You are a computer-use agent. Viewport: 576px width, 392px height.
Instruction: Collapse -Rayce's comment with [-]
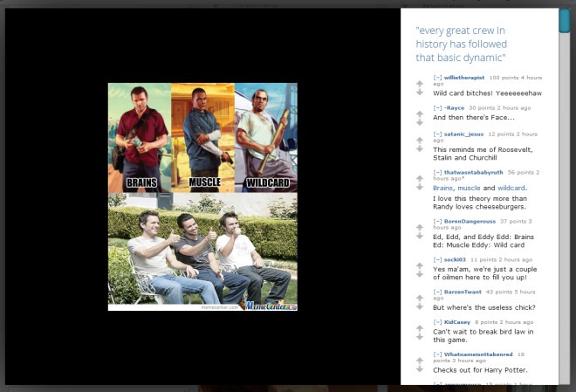tap(437, 107)
